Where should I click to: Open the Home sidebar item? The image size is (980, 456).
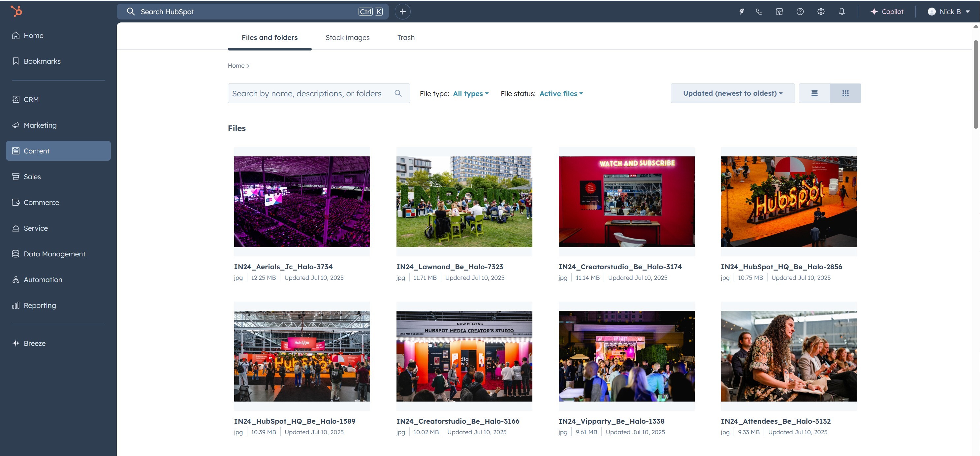click(58, 35)
